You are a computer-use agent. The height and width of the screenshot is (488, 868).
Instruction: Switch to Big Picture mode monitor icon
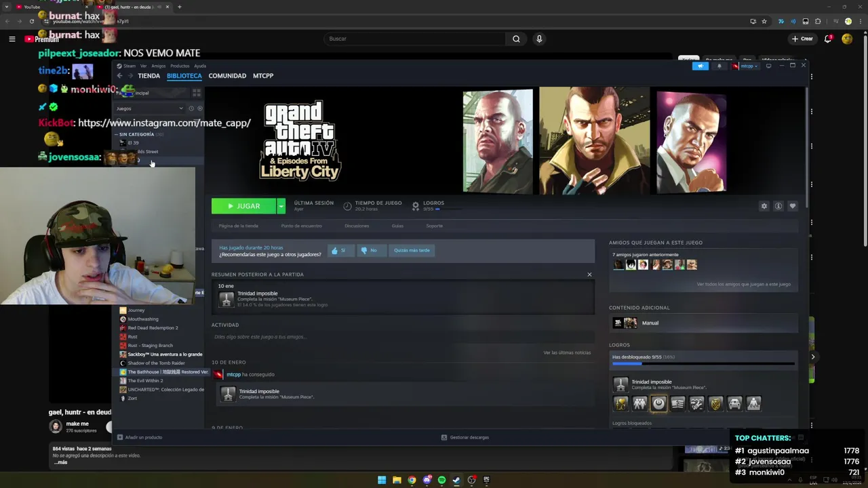coord(768,66)
